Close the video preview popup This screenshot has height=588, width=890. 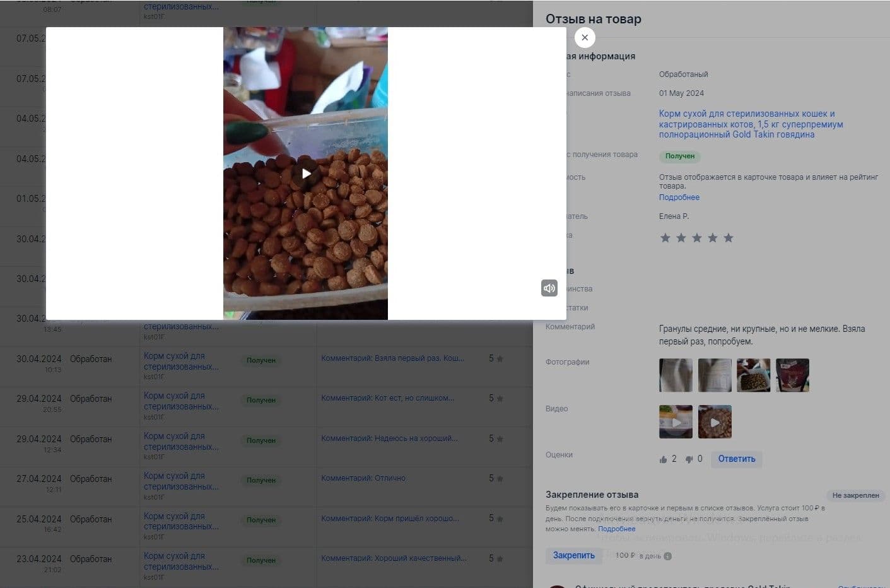coord(585,37)
